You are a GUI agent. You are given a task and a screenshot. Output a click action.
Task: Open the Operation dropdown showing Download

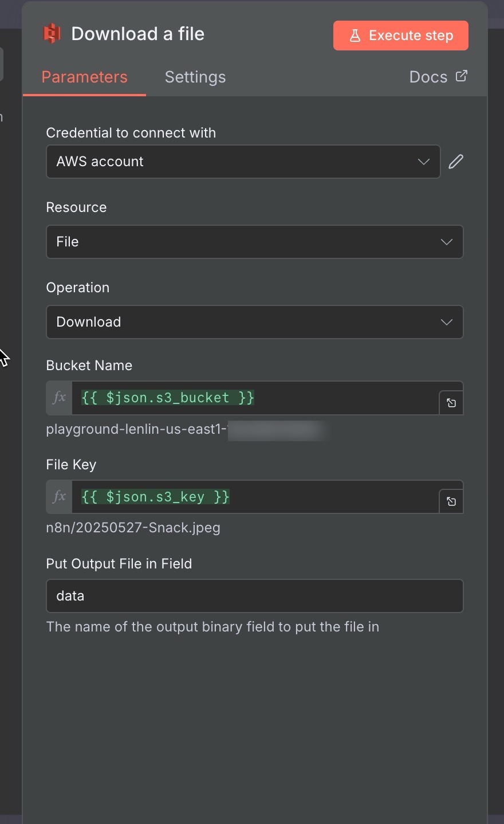254,322
